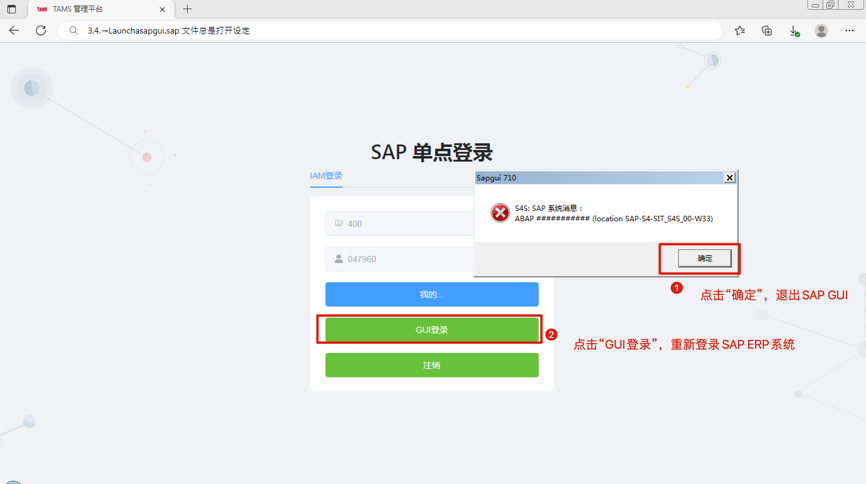
Task: Click the ABAP system message text
Action: (614, 219)
